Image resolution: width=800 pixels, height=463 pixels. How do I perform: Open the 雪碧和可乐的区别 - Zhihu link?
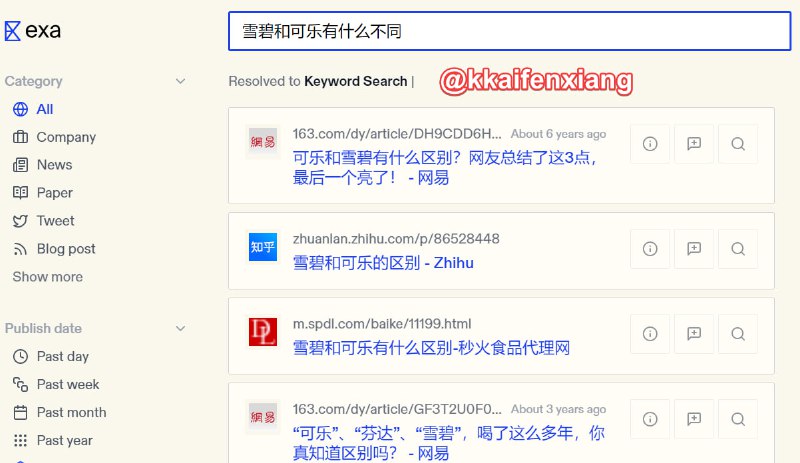tap(383, 263)
